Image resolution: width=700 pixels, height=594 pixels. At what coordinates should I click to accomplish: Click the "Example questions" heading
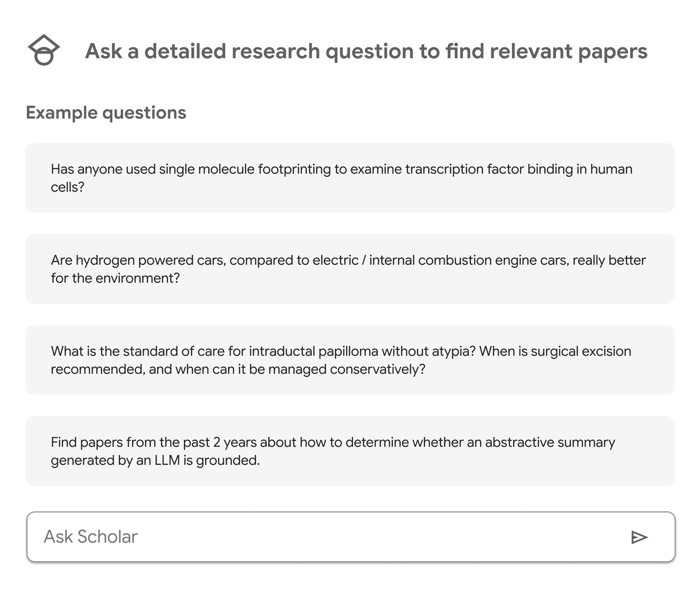click(x=106, y=113)
